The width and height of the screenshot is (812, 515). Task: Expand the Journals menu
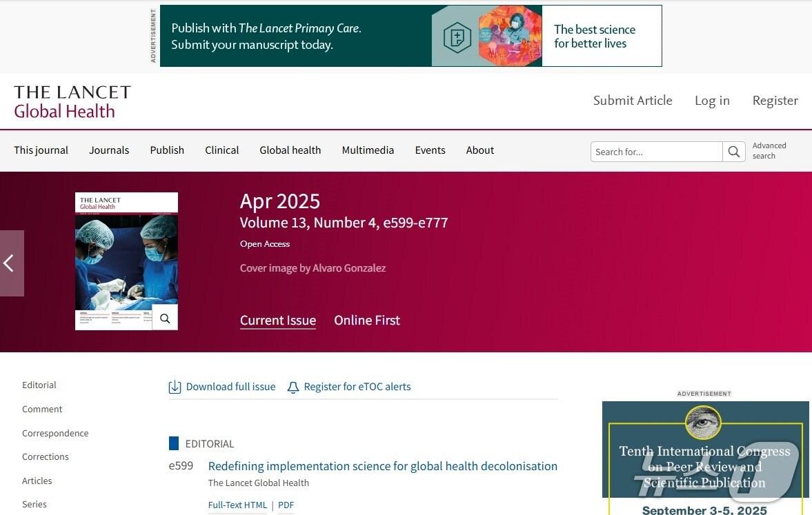[109, 150]
